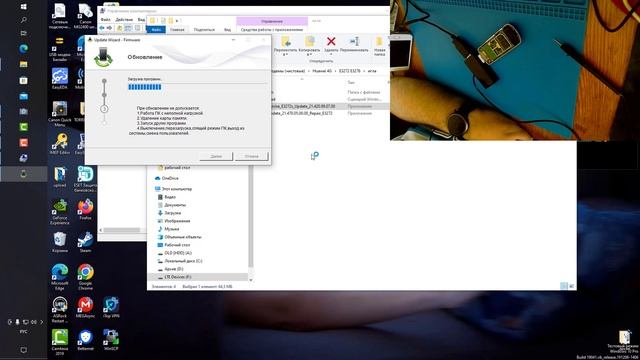This screenshot has width=640, height=360.
Task: Select CTL Devices (F:) drive
Action: coord(198,277)
